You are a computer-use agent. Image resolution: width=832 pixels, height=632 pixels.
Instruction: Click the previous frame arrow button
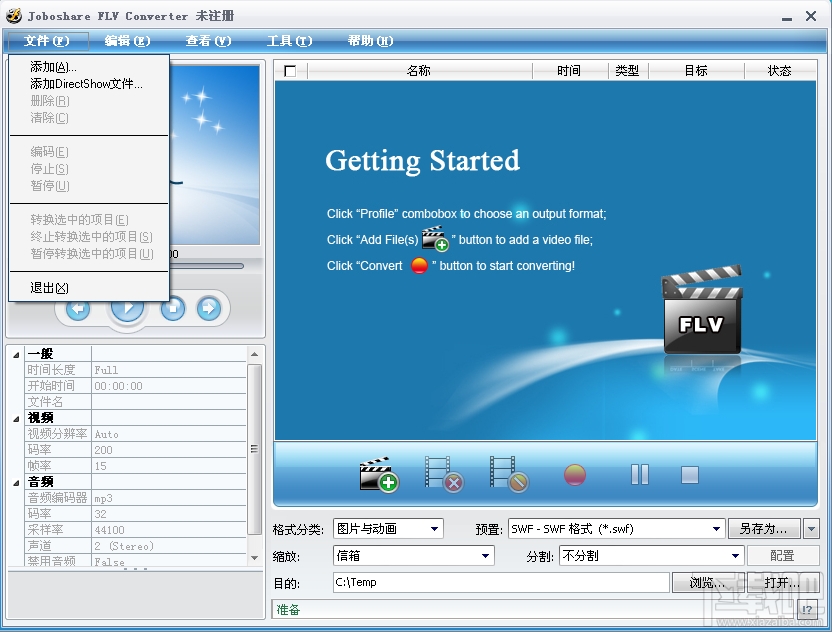tap(77, 309)
